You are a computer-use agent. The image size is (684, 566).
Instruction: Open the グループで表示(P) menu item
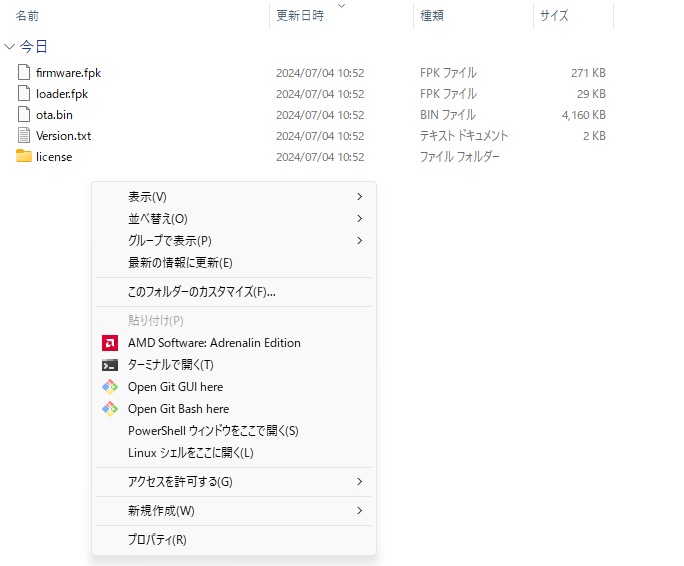[x=234, y=240]
